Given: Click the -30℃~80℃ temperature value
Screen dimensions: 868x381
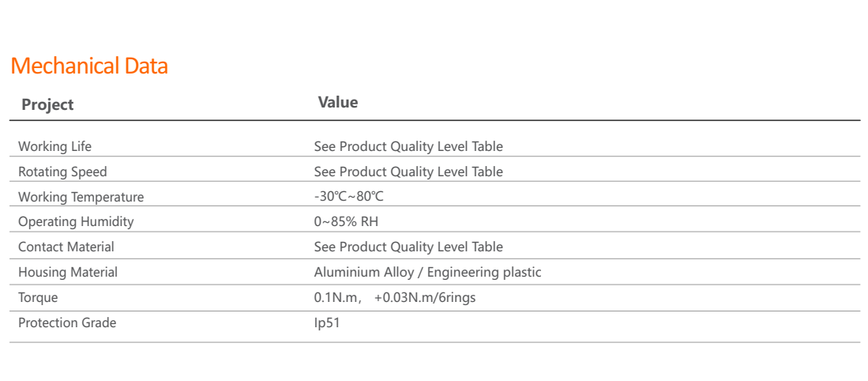Looking at the screenshot, I should tap(348, 197).
